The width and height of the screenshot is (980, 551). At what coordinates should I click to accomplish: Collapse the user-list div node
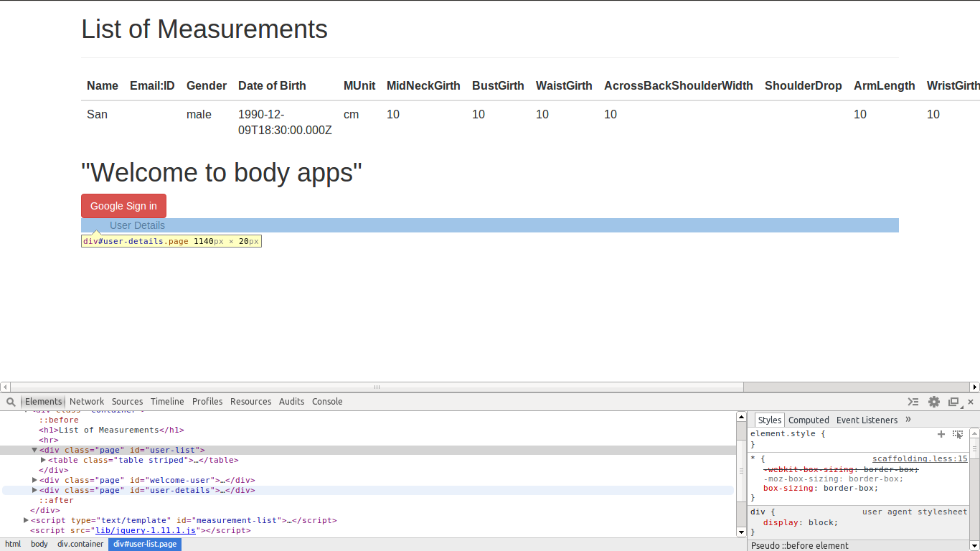click(x=34, y=450)
